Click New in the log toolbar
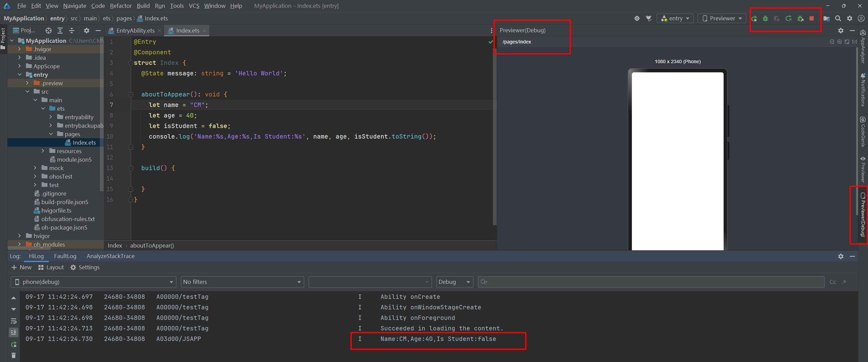The width and height of the screenshot is (868, 362). [21, 268]
